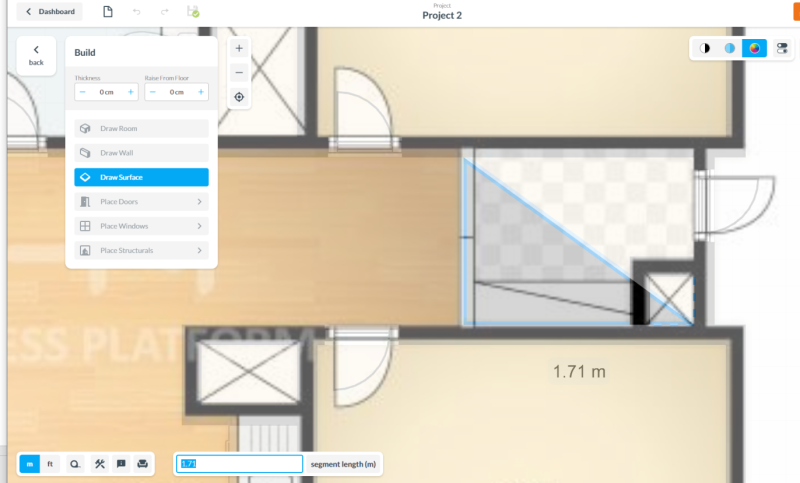The height and width of the screenshot is (483, 800).
Task: Click the Draw Wall icon
Action: coord(85,153)
